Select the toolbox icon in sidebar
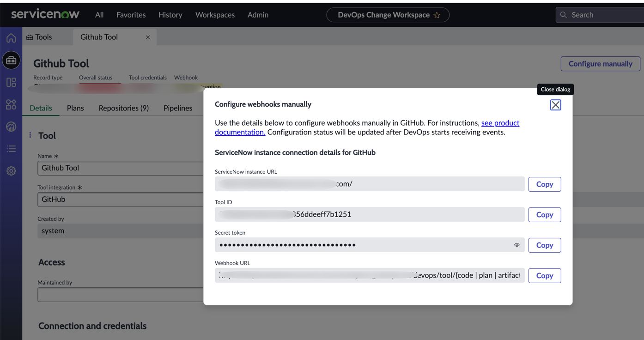 (x=11, y=60)
